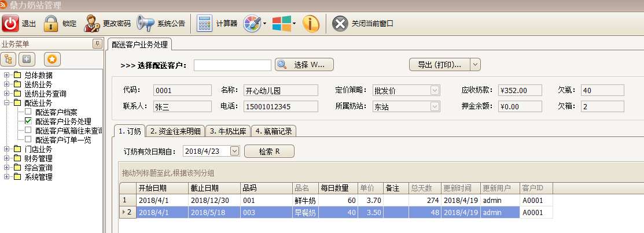Uncheck the 配送客户业务处理 checkbox
Screen dimensions: 644x233
(x=28, y=121)
